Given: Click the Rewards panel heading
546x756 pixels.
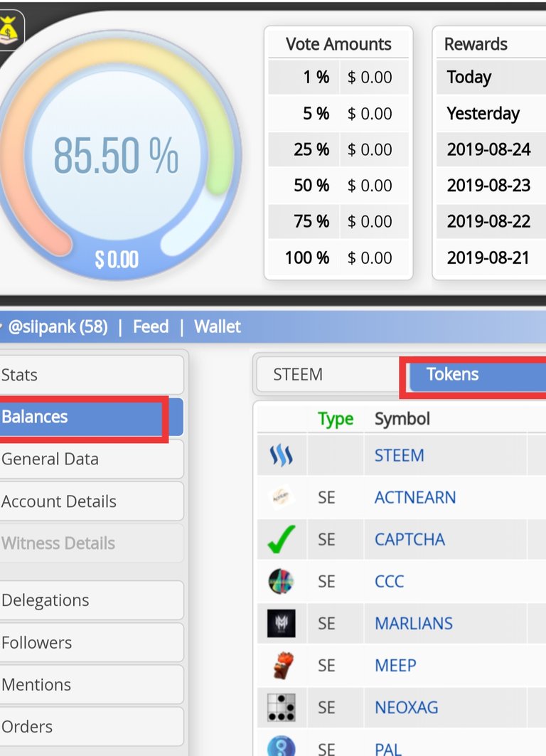Looking at the screenshot, I should click(x=476, y=44).
